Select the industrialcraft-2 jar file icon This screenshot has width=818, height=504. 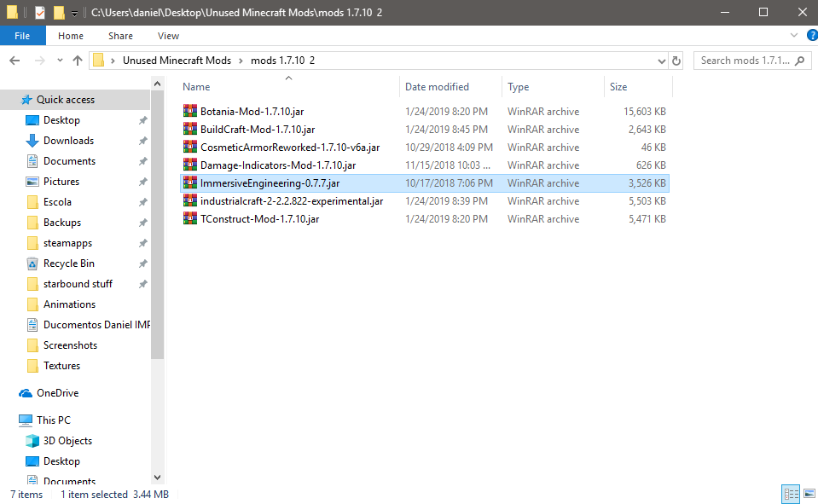190,201
